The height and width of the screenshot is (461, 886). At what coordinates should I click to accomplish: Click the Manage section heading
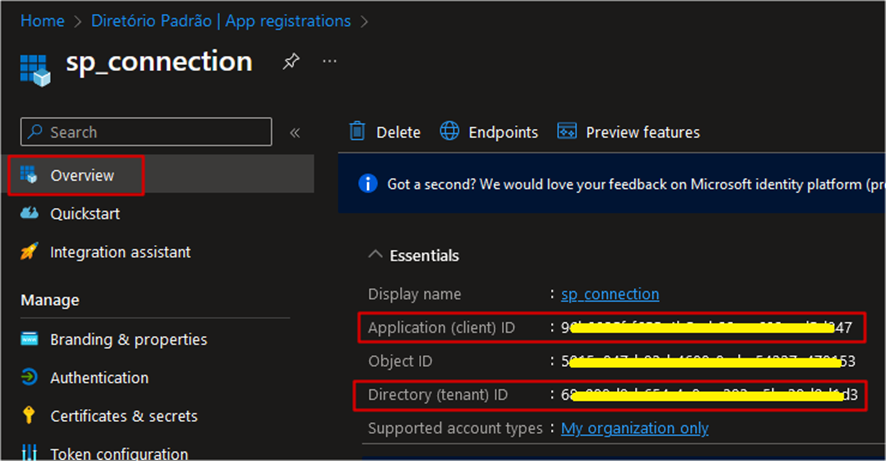pyautogui.click(x=50, y=300)
